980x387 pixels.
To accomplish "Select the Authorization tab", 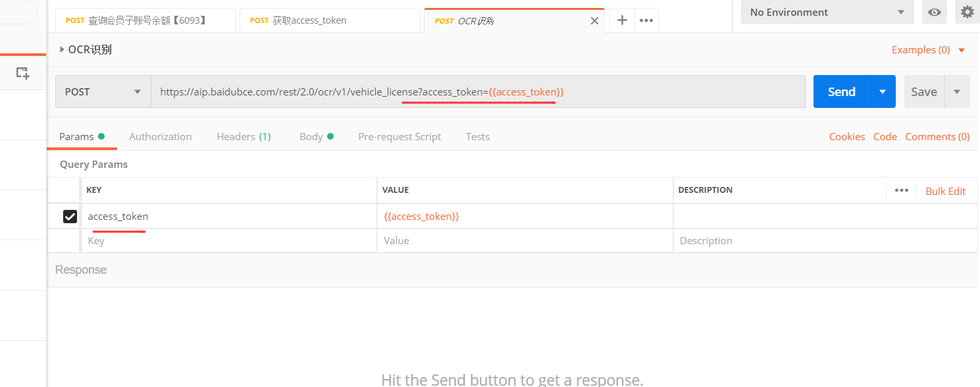I will (x=161, y=137).
